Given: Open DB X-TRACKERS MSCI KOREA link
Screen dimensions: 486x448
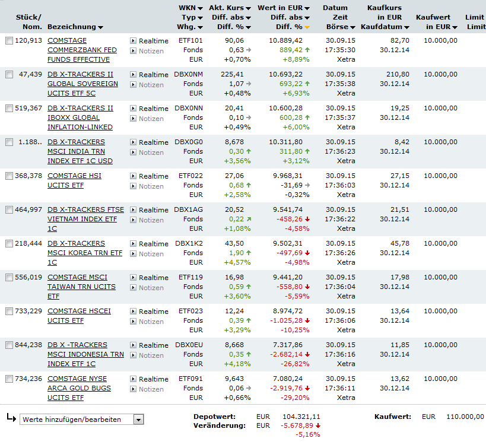Looking at the screenshot, I should [85, 253].
